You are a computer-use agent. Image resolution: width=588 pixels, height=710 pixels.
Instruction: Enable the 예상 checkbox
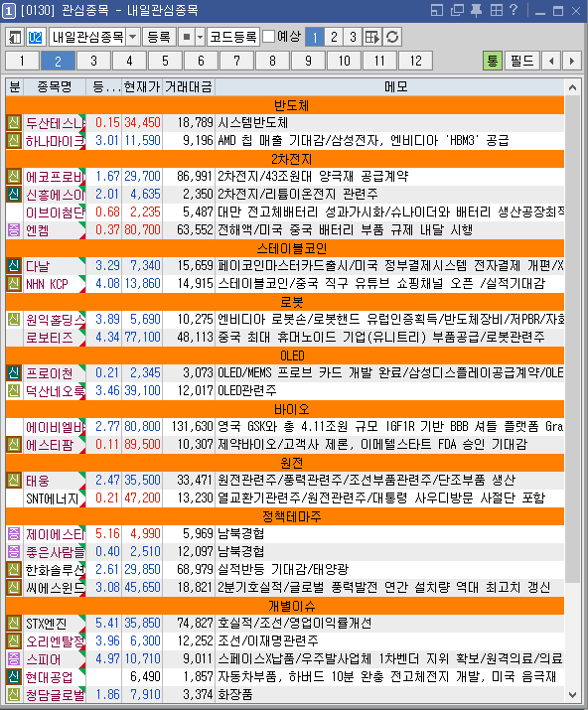pyautogui.click(x=268, y=37)
